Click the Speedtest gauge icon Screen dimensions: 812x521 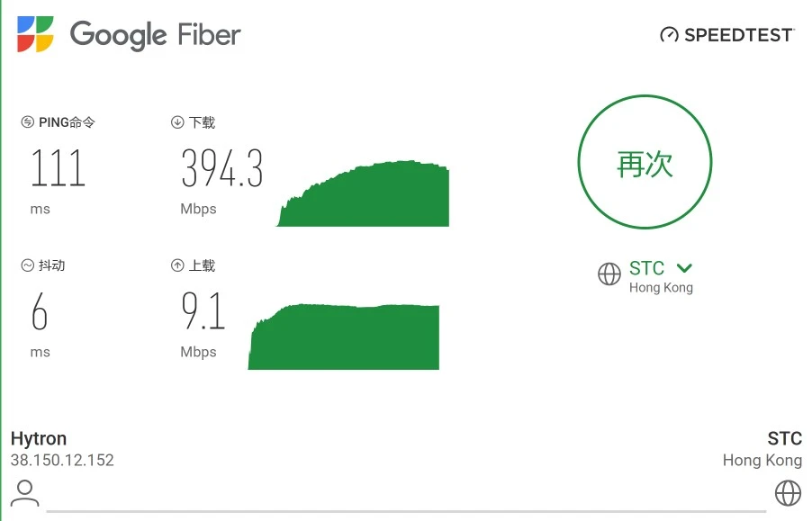point(669,35)
